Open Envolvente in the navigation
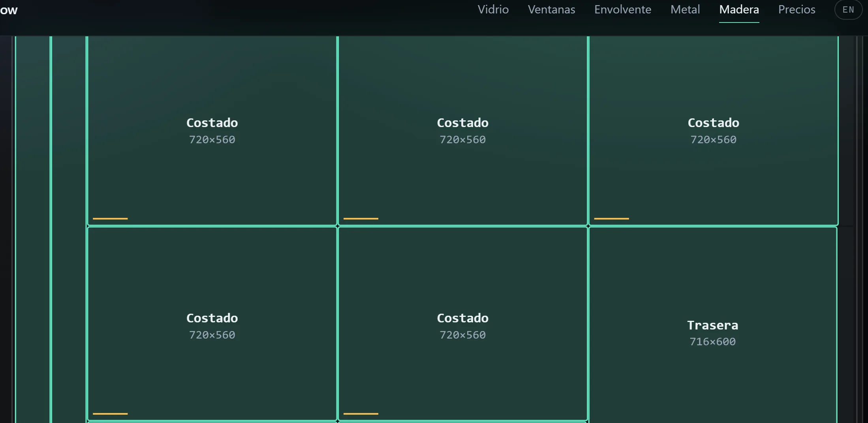Viewport: 868px width, 423px height. point(622,9)
